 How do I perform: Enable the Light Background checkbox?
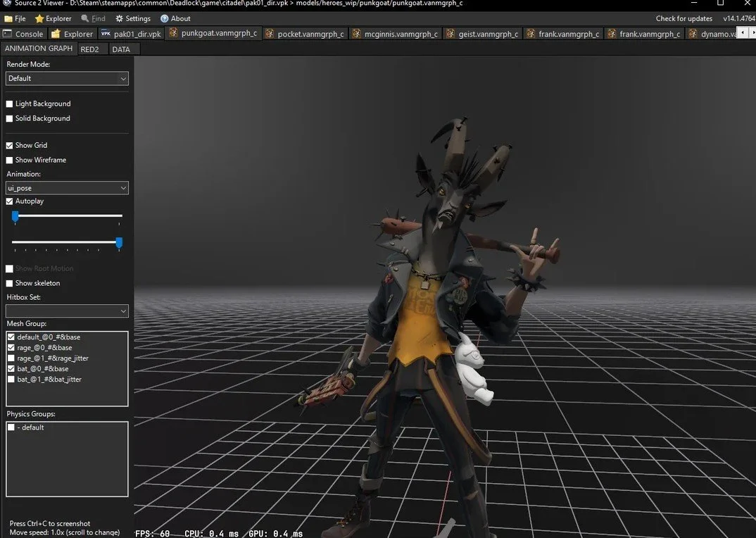(9, 104)
